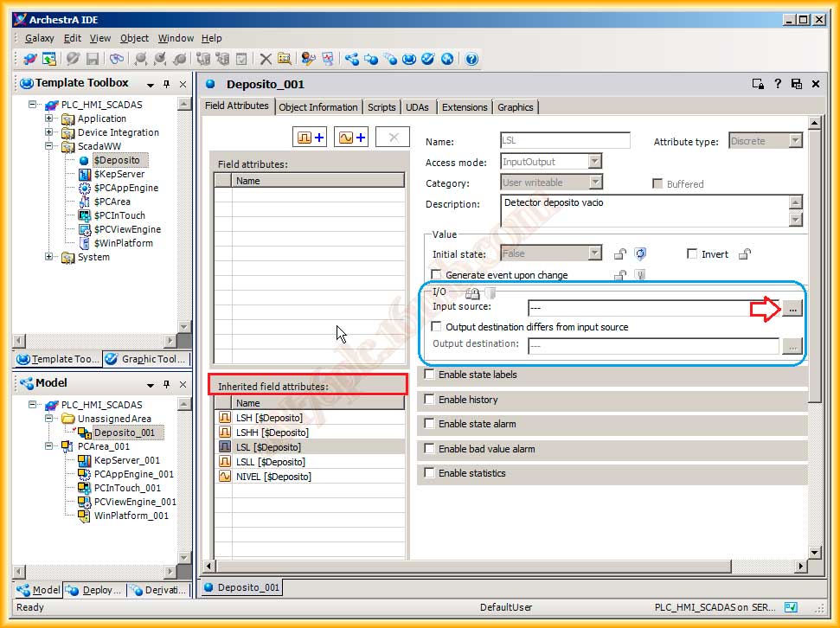Click the Help icon in the toolbar
This screenshot has width=840, height=628.
click(471, 59)
